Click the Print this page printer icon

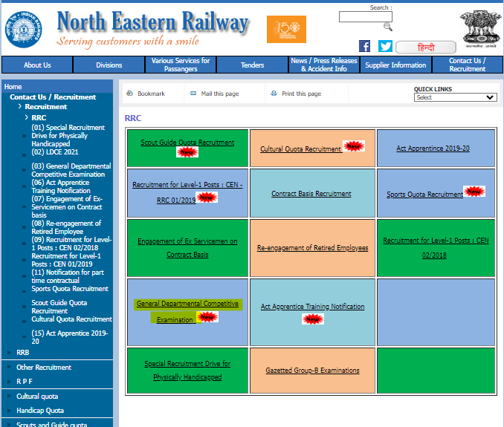coord(274,94)
